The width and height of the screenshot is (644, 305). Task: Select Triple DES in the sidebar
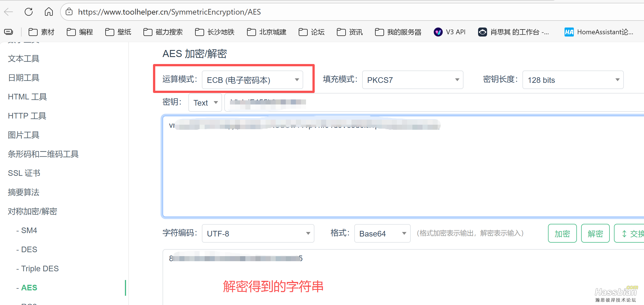coord(40,268)
